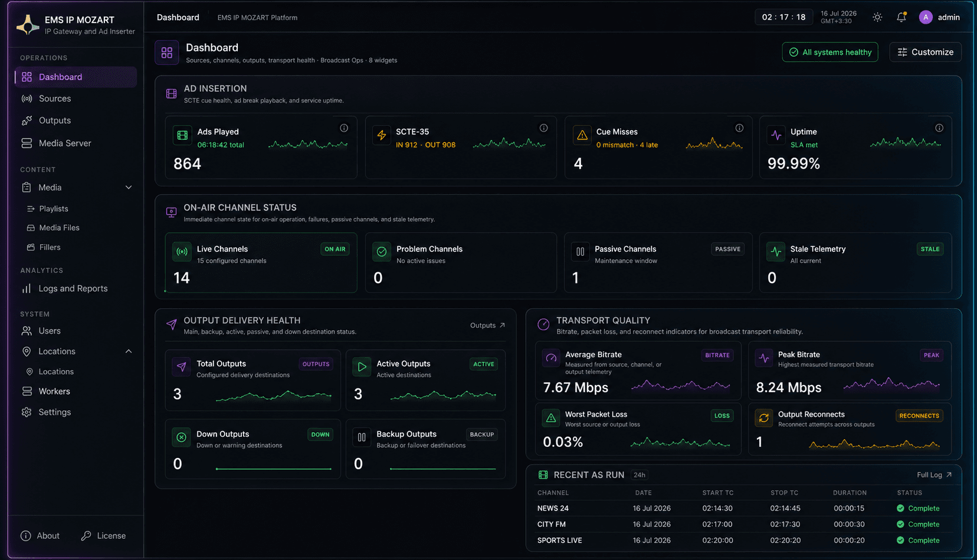Click the Recent As Run film icon
977x560 pixels.
point(543,475)
